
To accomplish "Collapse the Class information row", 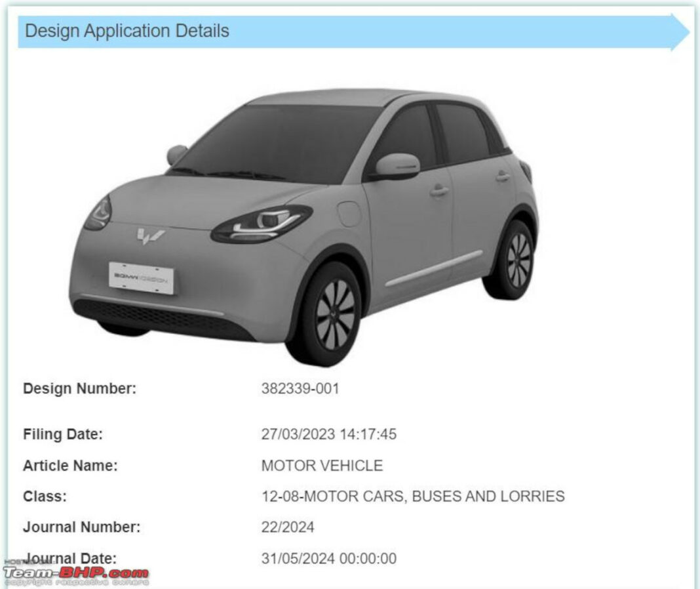I will click(45, 497).
